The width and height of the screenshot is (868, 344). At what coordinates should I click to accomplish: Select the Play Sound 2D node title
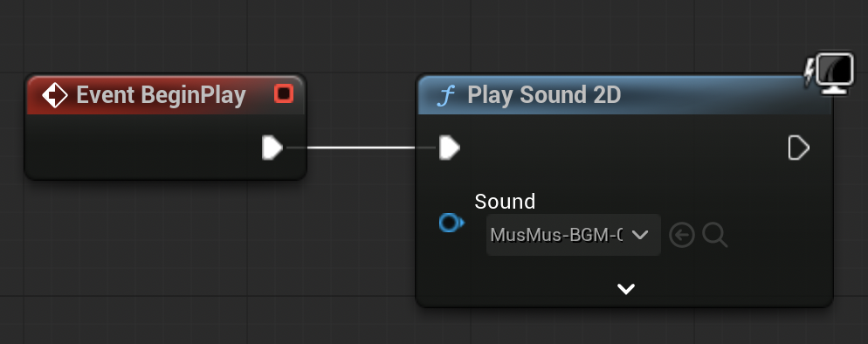coord(544,95)
